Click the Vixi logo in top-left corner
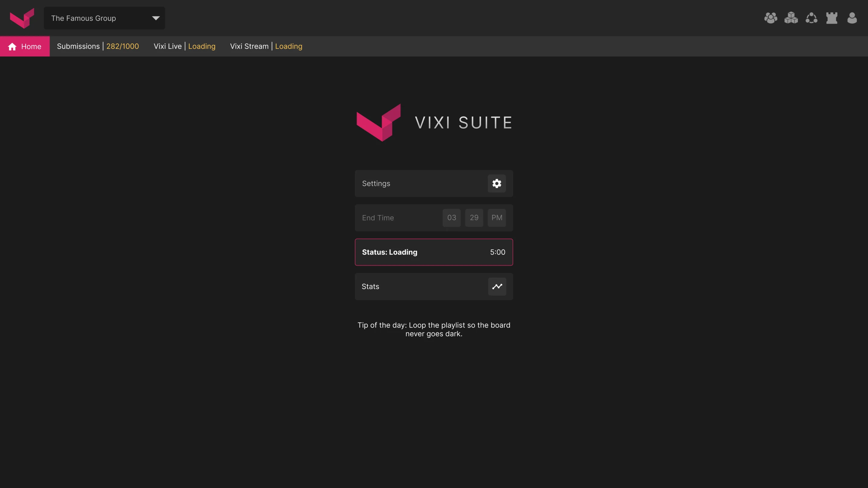 (x=22, y=18)
